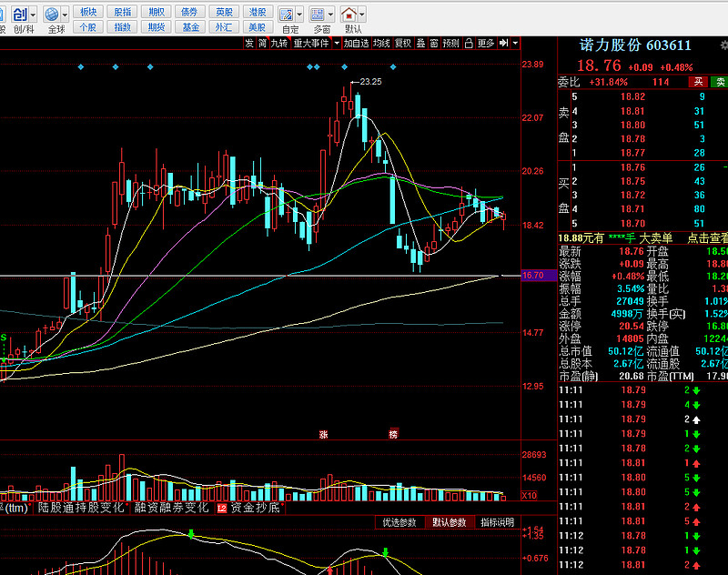Click the red 买 buy icon
728x575 pixels.
(699, 82)
